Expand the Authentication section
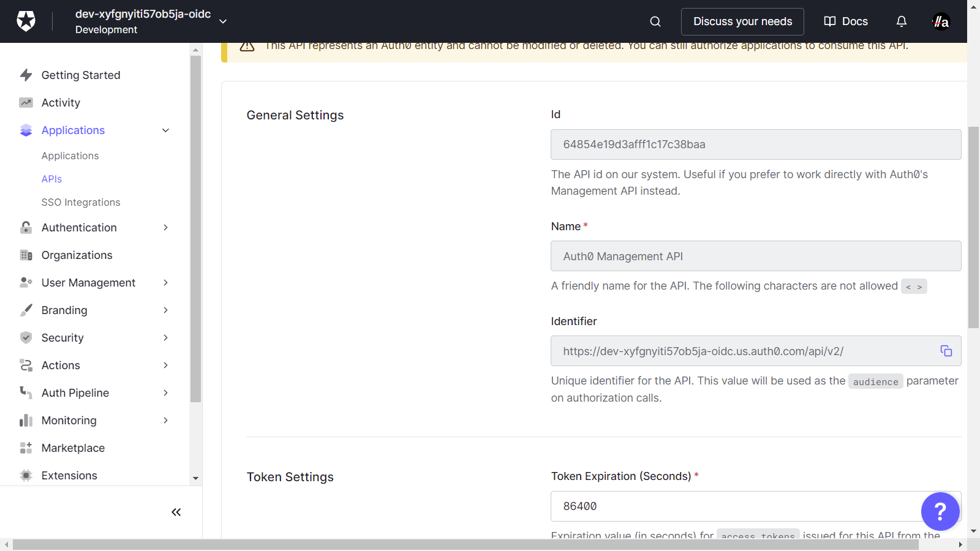Viewport: 980px width, 551px height. 165,228
